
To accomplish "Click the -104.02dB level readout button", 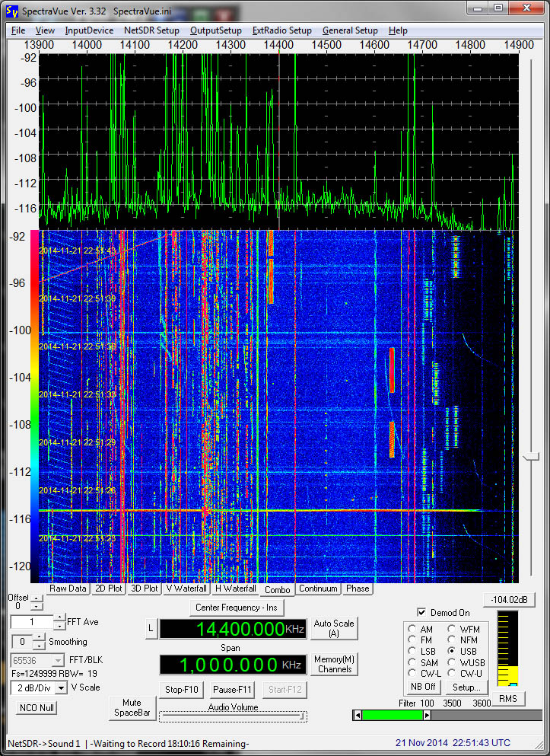I will (509, 600).
